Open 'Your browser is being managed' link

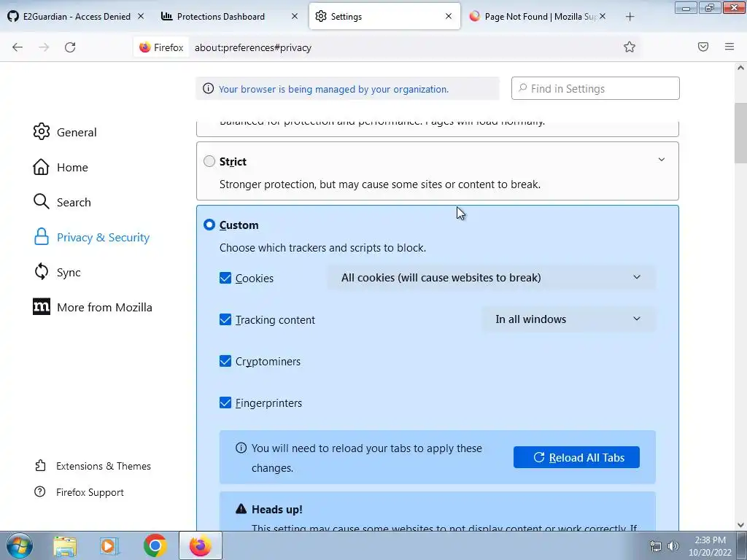pos(333,89)
